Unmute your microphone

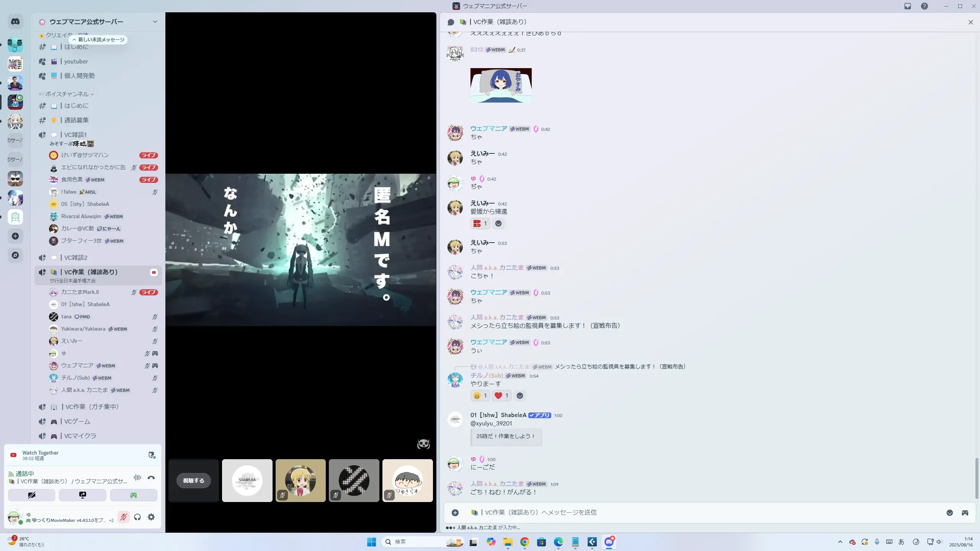tap(123, 517)
